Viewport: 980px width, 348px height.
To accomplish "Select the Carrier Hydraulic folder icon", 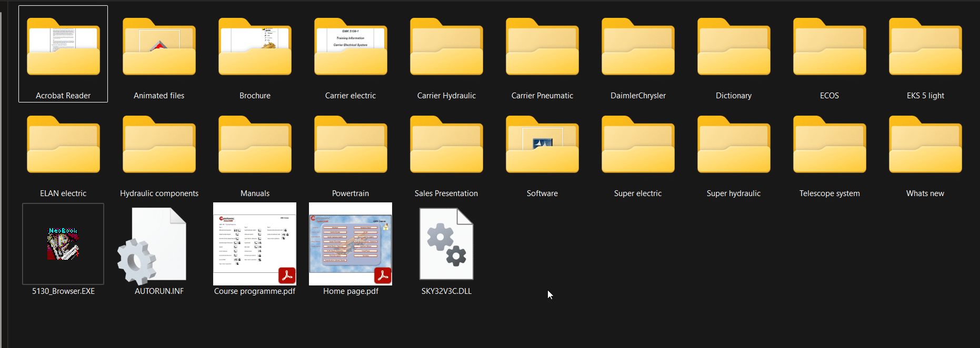I will pyautogui.click(x=446, y=47).
